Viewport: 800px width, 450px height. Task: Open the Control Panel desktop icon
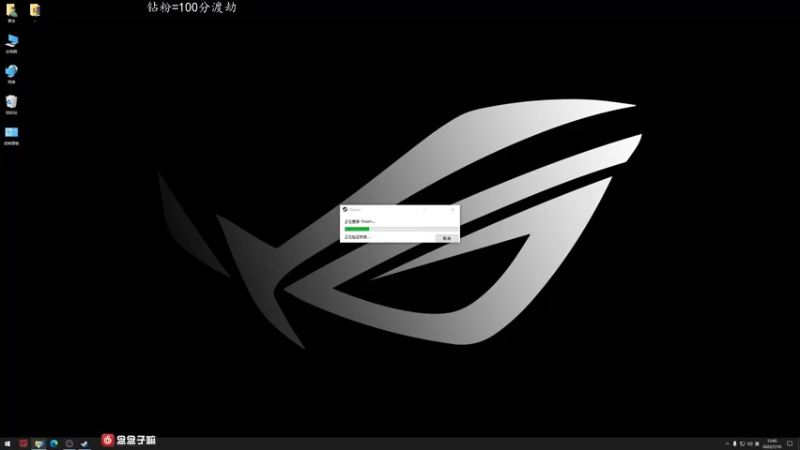[x=11, y=136]
